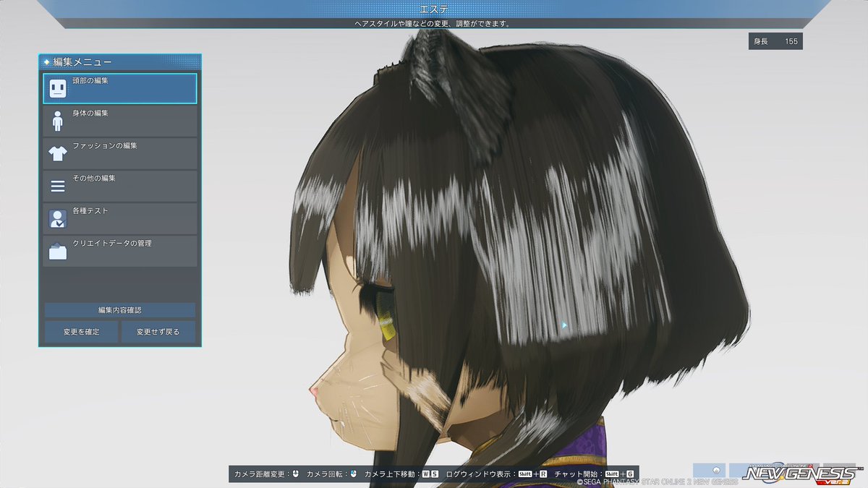Click the 各種テスト person icon
The image size is (868, 488).
(58, 218)
